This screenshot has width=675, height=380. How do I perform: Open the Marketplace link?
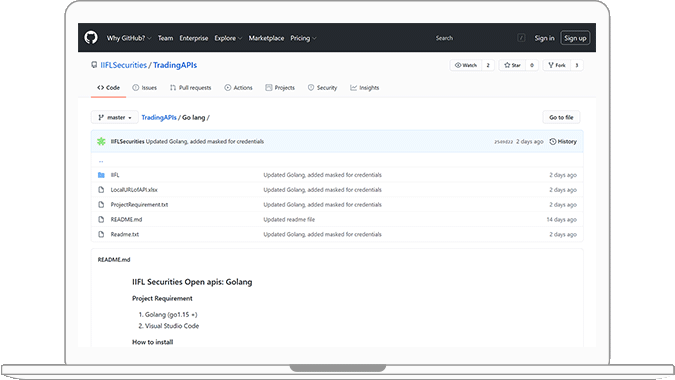(266, 38)
